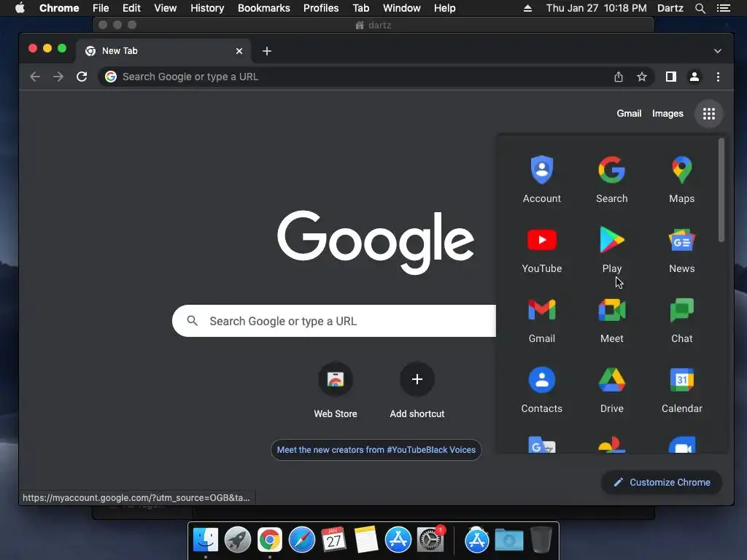
Task: Click the eject icon in menu bar
Action: point(527,8)
